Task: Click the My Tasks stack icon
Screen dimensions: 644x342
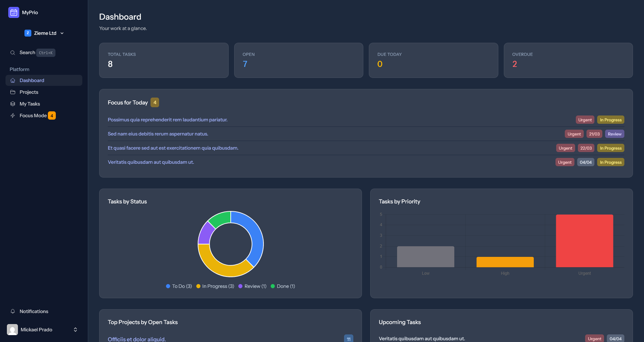Action: [13, 104]
